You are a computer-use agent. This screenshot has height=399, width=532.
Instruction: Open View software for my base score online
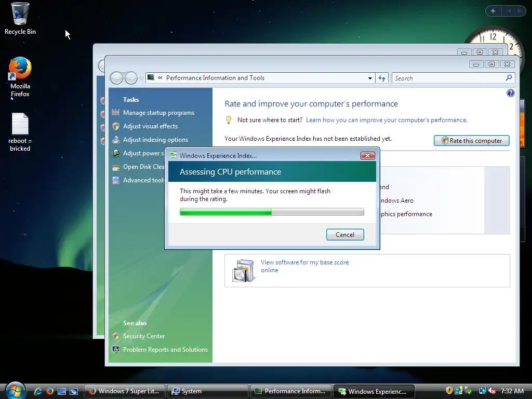tap(304, 266)
